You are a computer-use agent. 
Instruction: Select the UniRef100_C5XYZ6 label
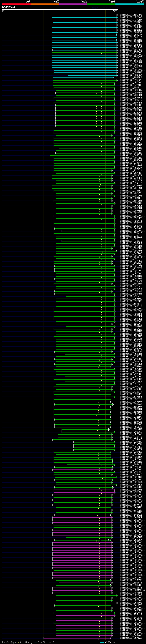[x=131, y=58]
